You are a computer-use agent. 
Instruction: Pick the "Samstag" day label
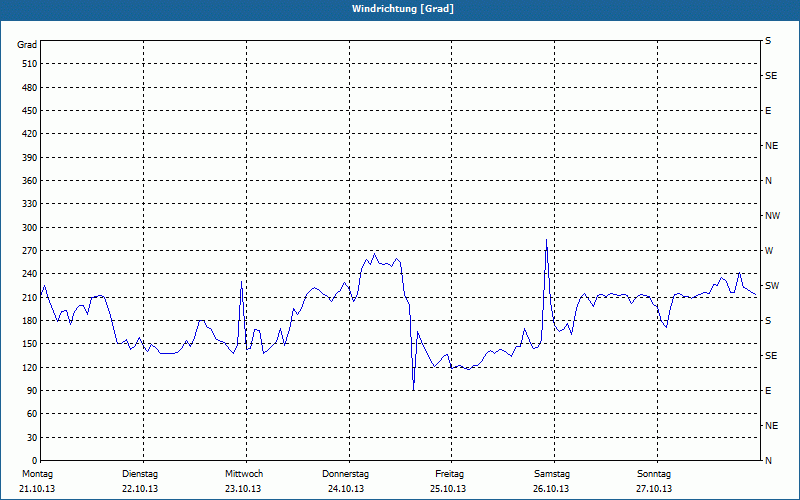pos(552,474)
